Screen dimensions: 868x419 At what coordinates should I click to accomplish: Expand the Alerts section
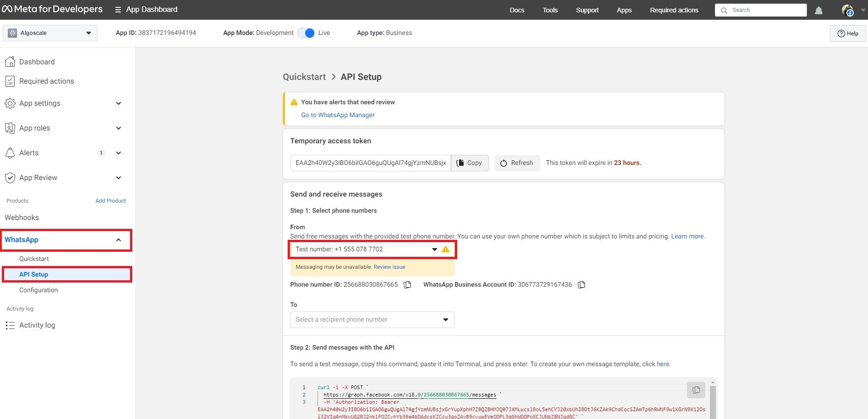point(119,153)
